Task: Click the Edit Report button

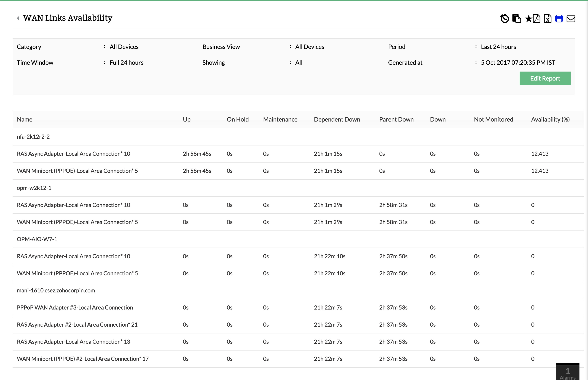Action: [x=545, y=78]
